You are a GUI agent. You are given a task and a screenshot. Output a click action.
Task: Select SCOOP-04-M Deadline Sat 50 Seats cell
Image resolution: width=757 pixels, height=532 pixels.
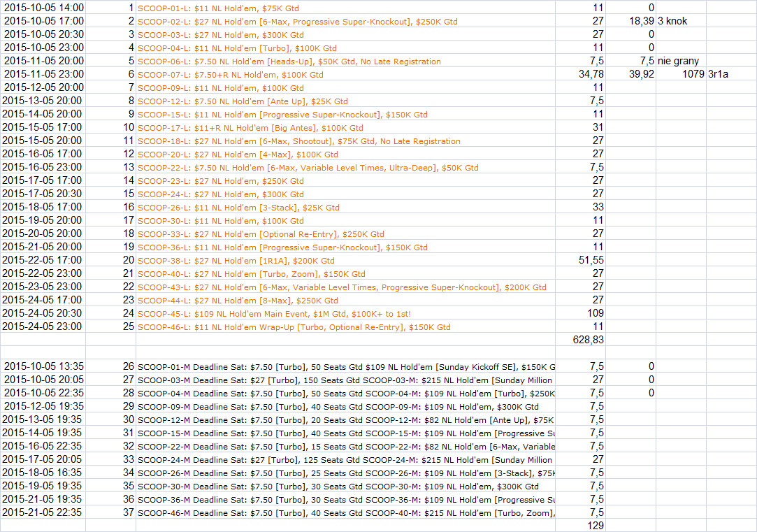[x=345, y=393]
